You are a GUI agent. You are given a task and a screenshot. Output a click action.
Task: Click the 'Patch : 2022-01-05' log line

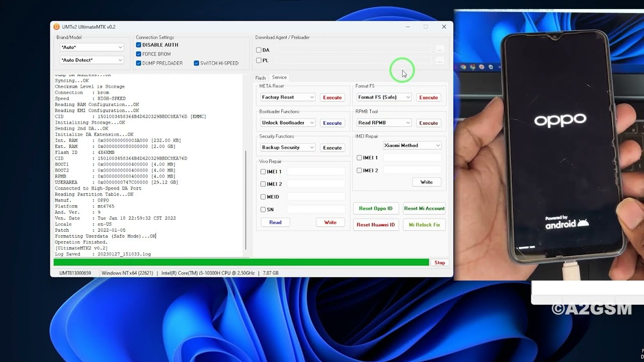pos(90,230)
